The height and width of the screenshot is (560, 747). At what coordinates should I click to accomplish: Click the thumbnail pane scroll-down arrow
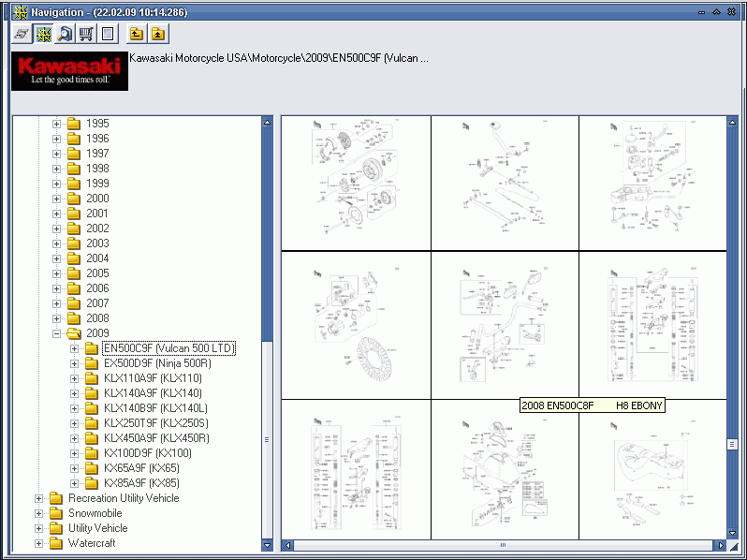[732, 533]
